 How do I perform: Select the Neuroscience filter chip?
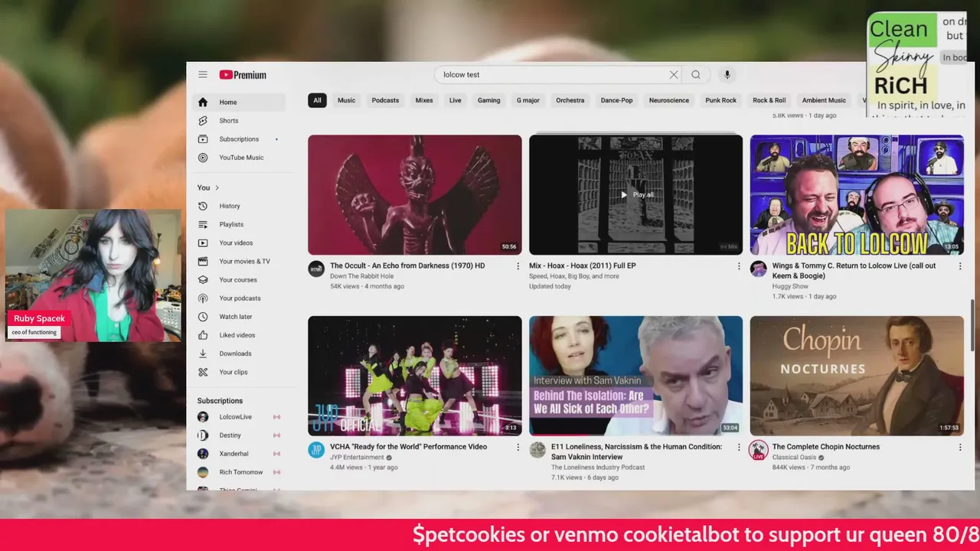pyautogui.click(x=669, y=100)
